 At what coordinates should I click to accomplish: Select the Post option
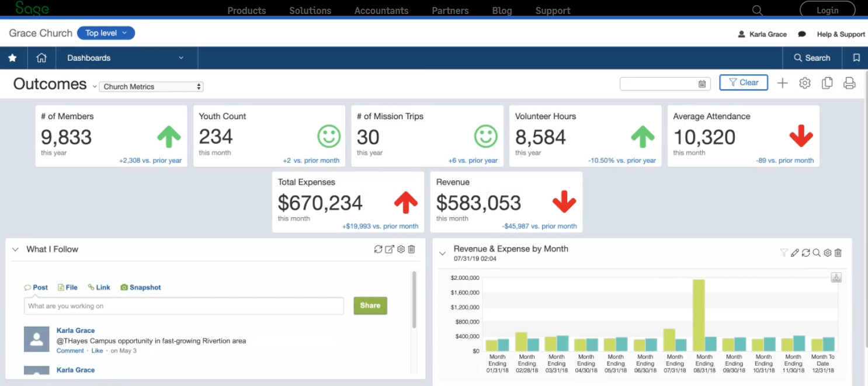pos(36,287)
